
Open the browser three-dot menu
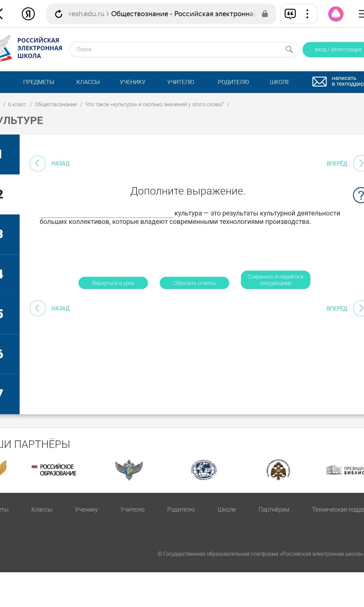(307, 14)
